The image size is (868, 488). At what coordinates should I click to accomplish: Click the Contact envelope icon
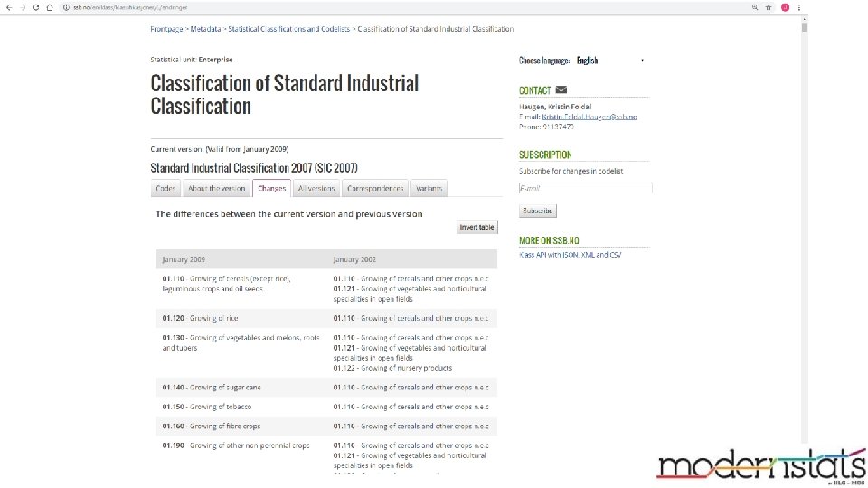pyautogui.click(x=561, y=89)
